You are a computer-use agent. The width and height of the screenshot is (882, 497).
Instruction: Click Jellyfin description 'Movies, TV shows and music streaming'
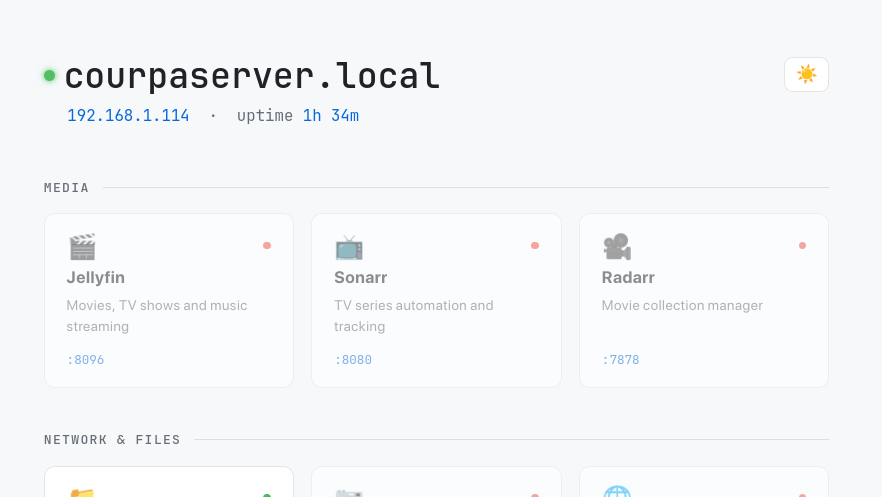pyautogui.click(x=157, y=316)
